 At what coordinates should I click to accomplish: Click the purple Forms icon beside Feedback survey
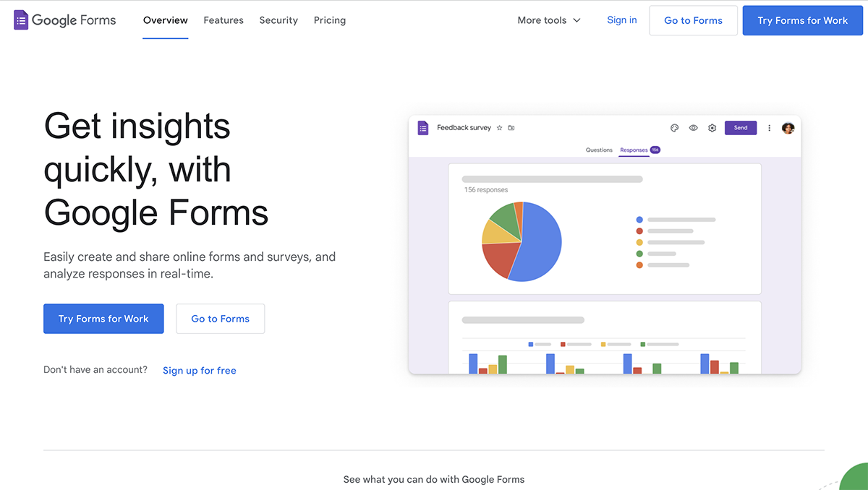click(423, 127)
